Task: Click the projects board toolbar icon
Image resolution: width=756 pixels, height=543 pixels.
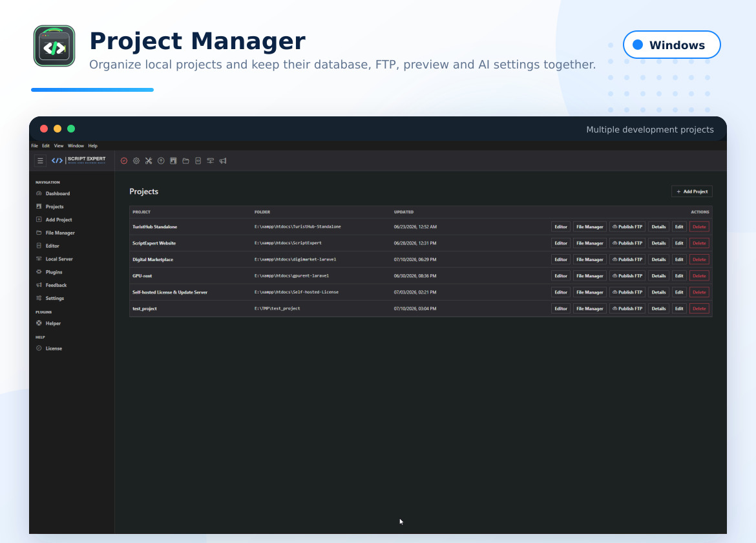Action: click(173, 161)
